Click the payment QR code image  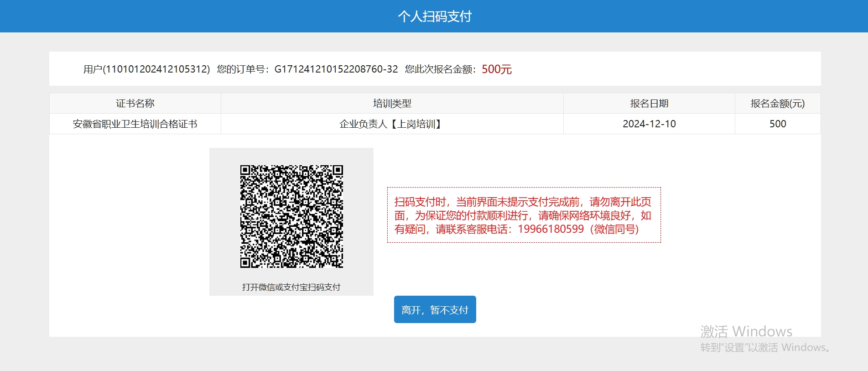tap(291, 216)
